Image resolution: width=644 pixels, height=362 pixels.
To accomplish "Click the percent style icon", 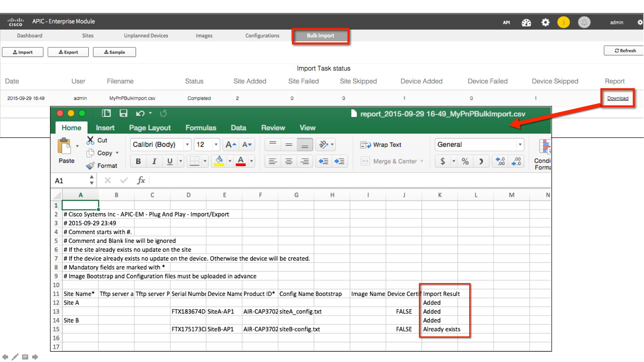I will [465, 161].
